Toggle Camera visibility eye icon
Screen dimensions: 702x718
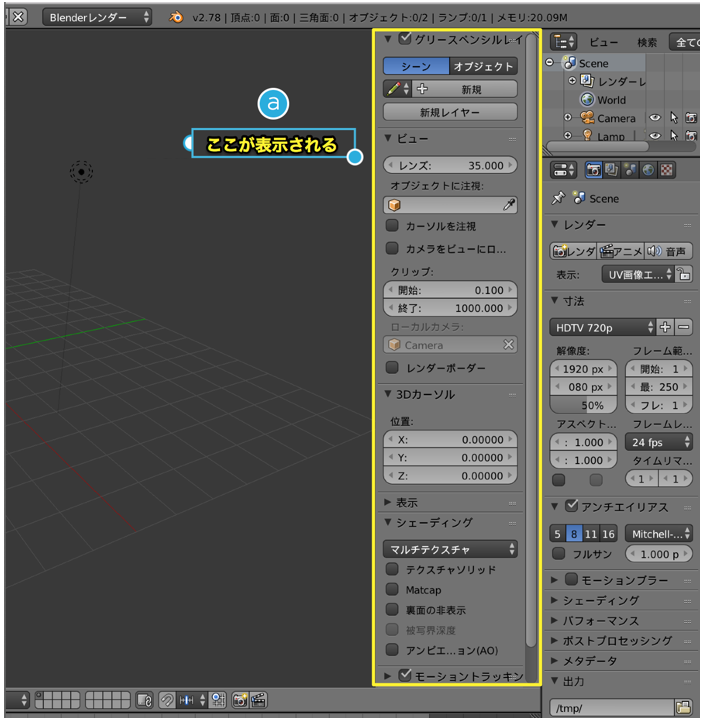click(655, 118)
